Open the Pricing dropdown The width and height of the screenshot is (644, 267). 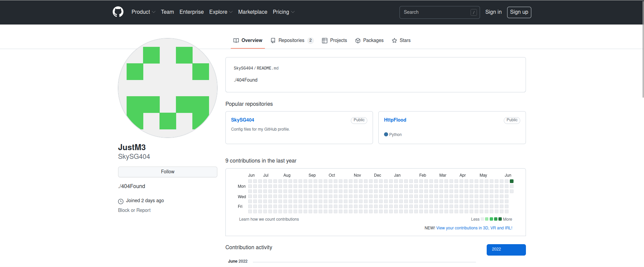(x=283, y=12)
